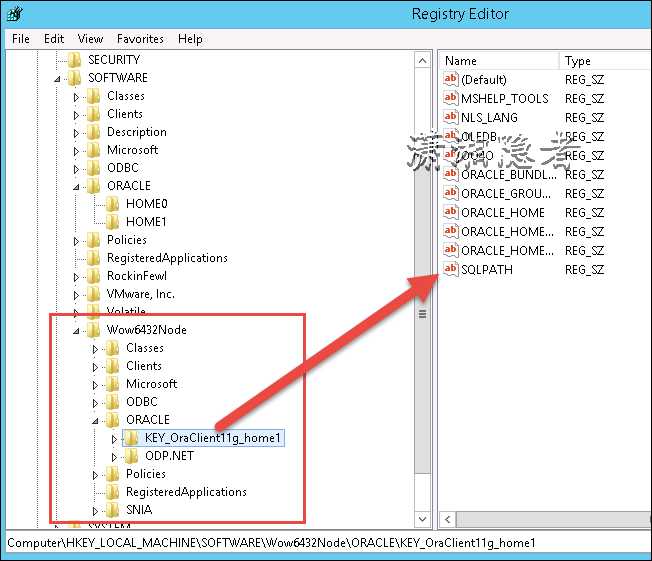652x561 pixels.
Task: Click the string icon for ORACLE_HOME value
Action: (451, 212)
